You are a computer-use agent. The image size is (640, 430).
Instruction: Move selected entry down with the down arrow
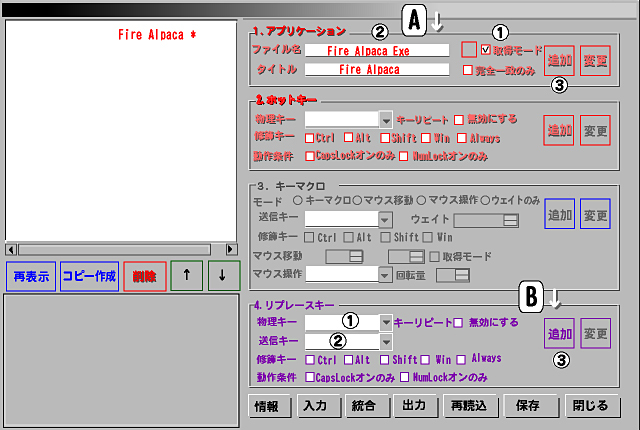pyautogui.click(x=224, y=276)
